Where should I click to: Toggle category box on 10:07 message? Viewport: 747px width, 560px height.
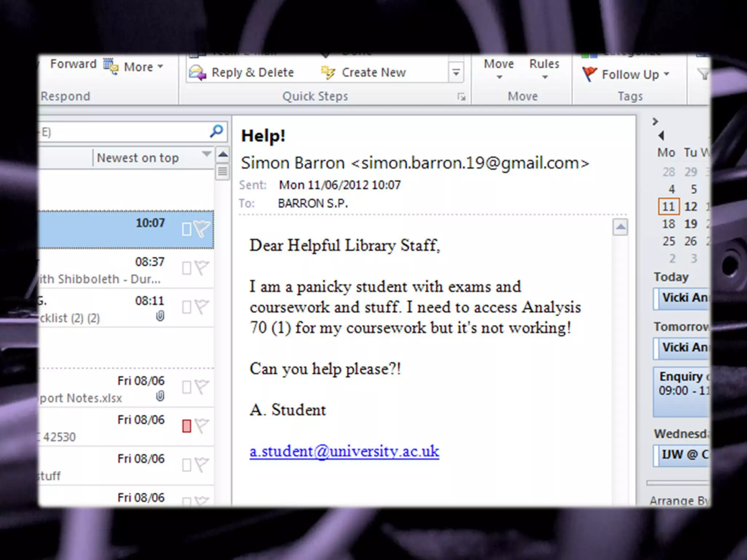(186, 229)
